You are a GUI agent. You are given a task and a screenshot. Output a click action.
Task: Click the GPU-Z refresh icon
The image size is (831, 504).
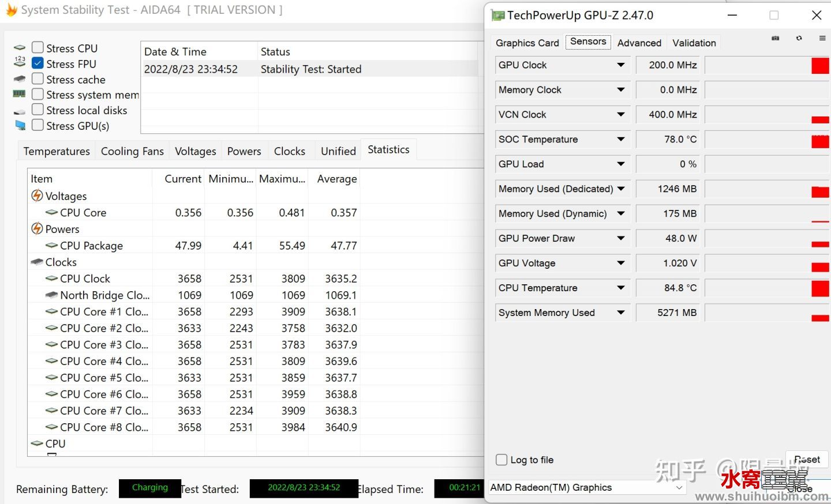click(x=799, y=38)
